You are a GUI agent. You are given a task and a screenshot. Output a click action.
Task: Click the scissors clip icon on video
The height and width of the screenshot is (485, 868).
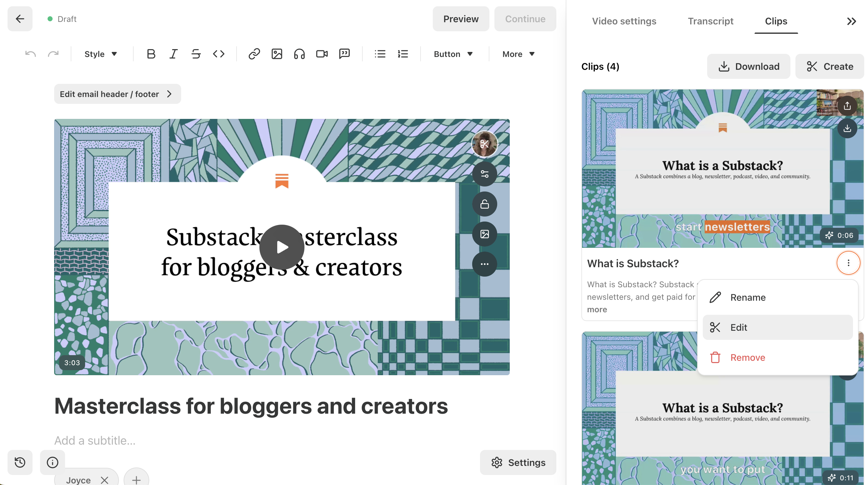click(484, 144)
